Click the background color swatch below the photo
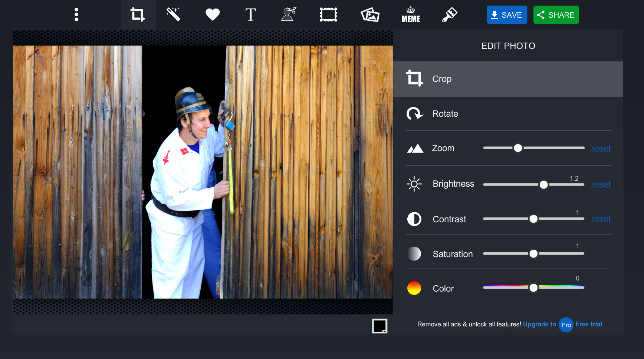The image size is (644, 359). [379, 326]
